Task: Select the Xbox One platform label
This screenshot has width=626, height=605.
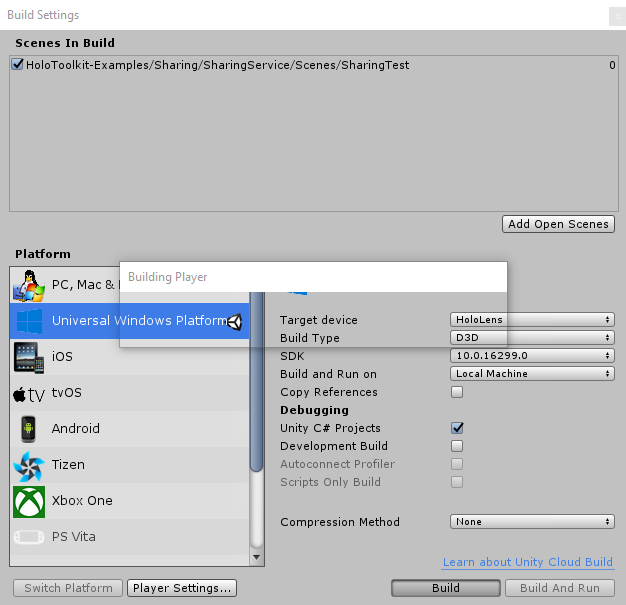Action: [x=82, y=500]
